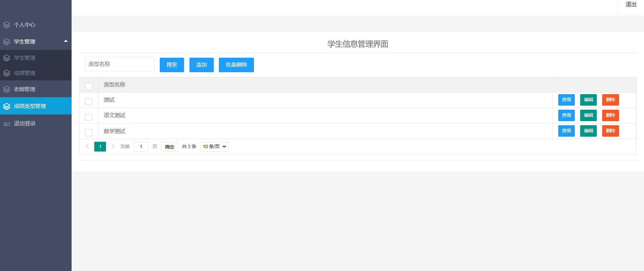Tick the select-all checkbox in table header
644x271 pixels.
(x=89, y=86)
